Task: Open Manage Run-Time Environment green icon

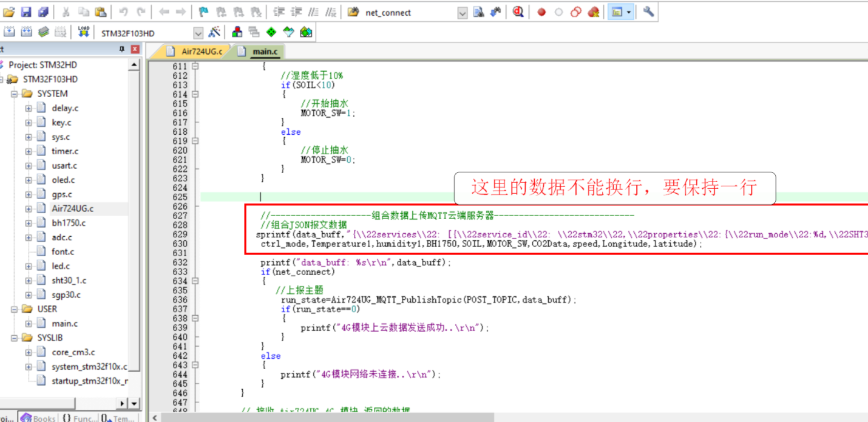Action: pyautogui.click(x=271, y=32)
